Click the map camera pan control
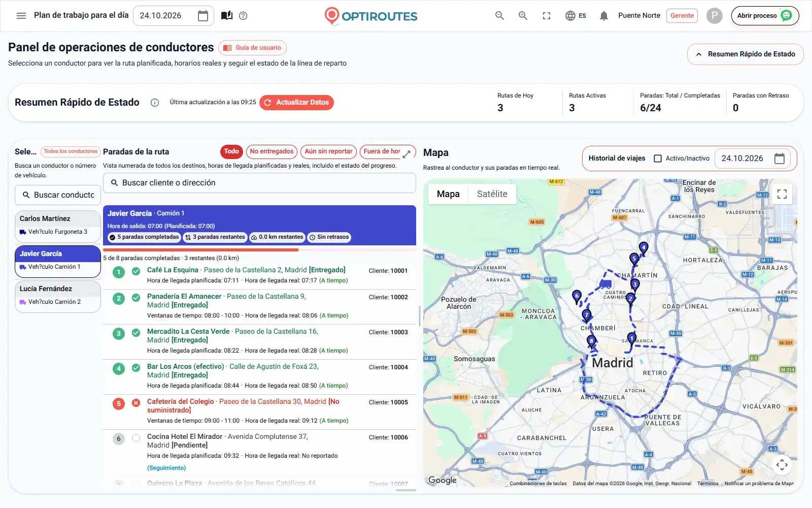The height and width of the screenshot is (508, 812). tap(782, 465)
